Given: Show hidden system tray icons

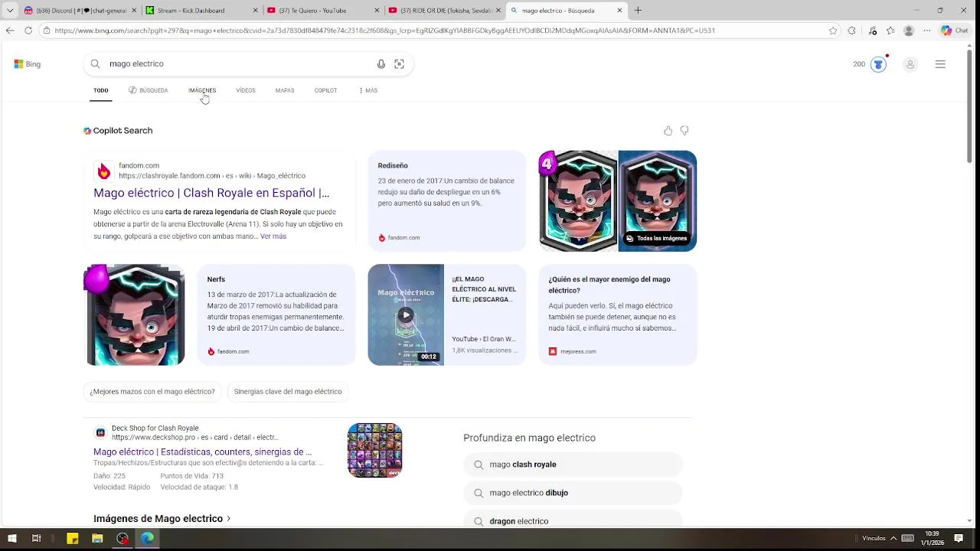Looking at the screenshot, I should tap(892, 538).
